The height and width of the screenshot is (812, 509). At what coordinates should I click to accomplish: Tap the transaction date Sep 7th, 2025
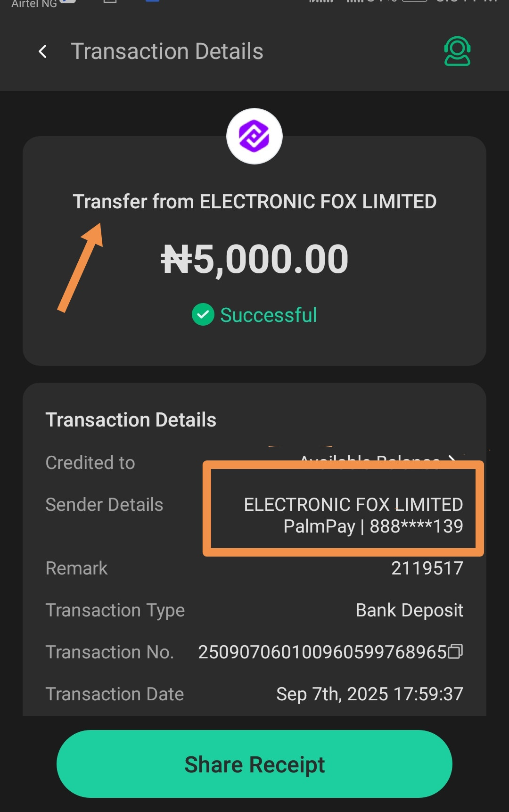tap(369, 694)
